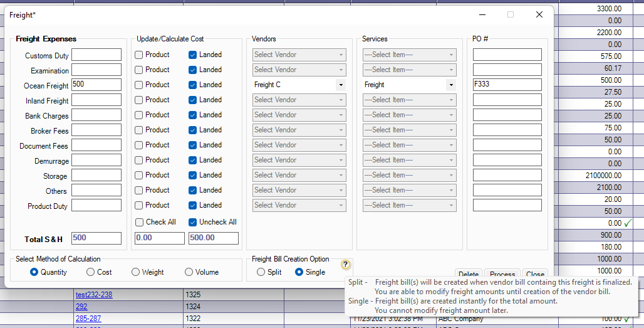Toggle the Uncheck All checkbox

coord(193,222)
